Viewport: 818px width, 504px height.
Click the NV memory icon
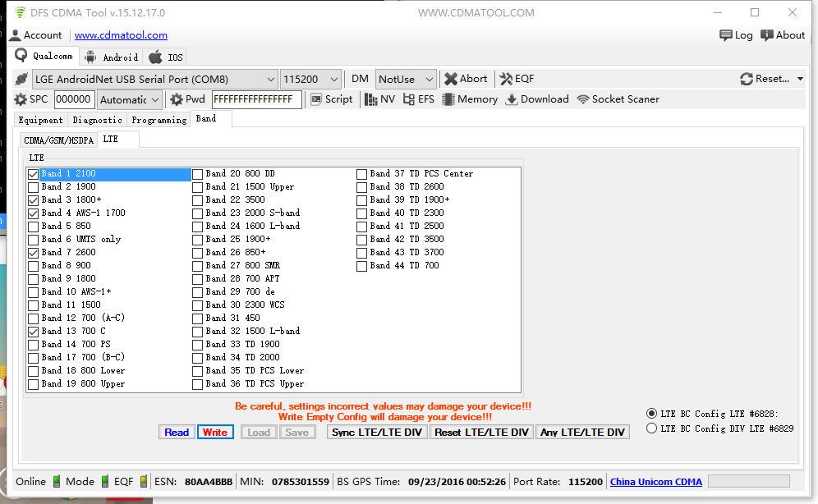tap(371, 99)
